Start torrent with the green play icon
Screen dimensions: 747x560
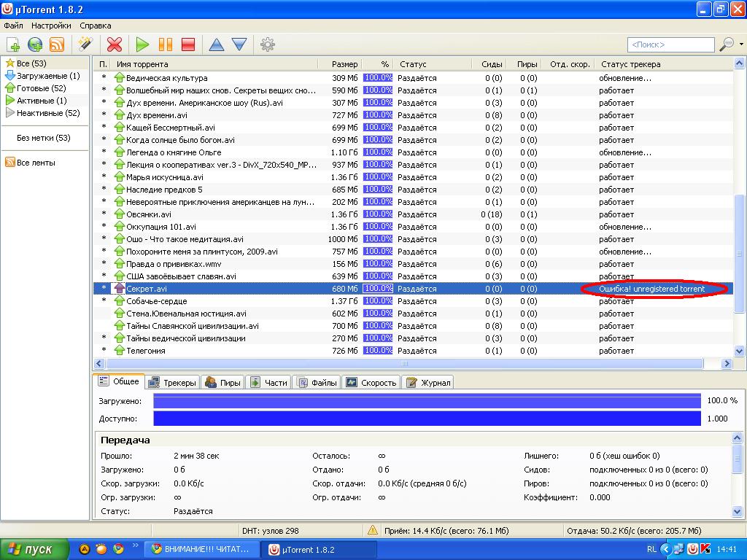coord(143,44)
